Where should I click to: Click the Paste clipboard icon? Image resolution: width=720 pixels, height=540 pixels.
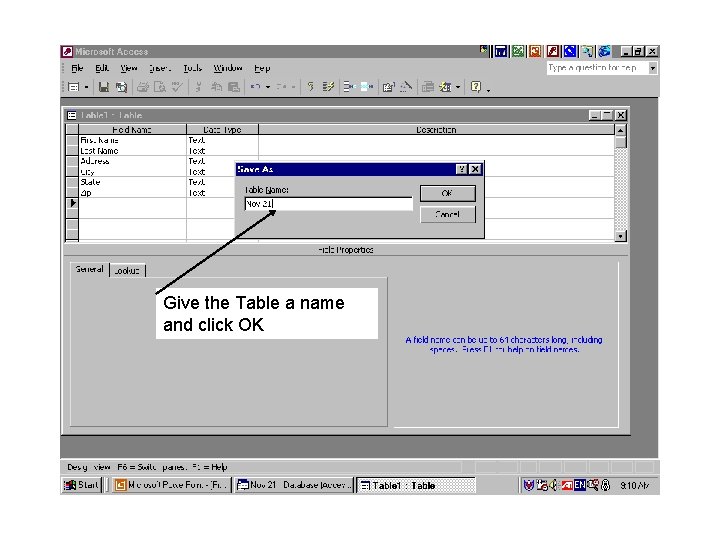(x=234, y=87)
